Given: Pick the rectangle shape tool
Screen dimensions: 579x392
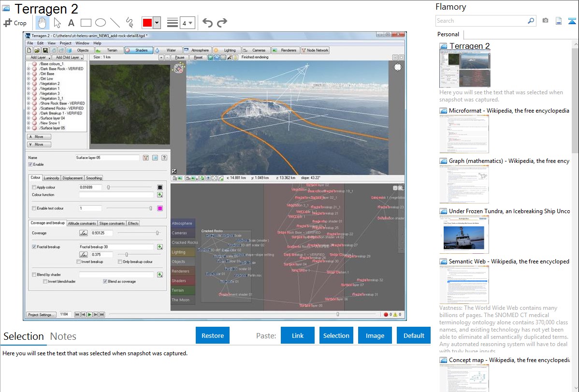Looking at the screenshot, I should click(86, 23).
